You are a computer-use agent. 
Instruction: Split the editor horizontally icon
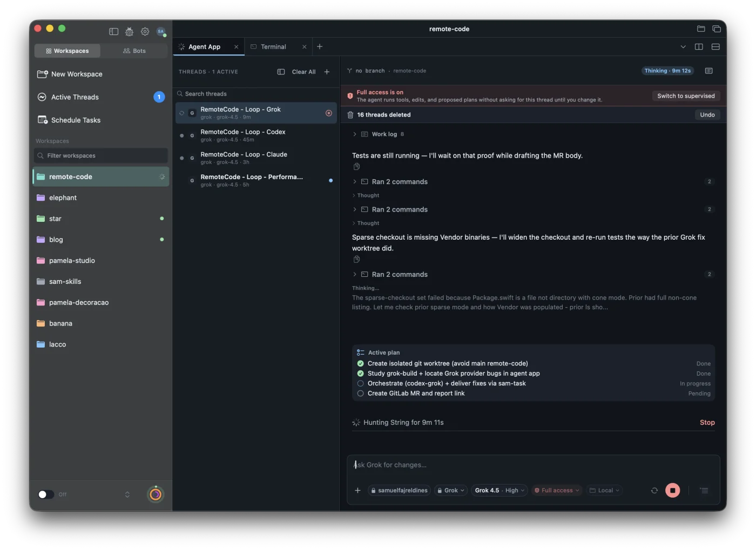pyautogui.click(x=715, y=47)
